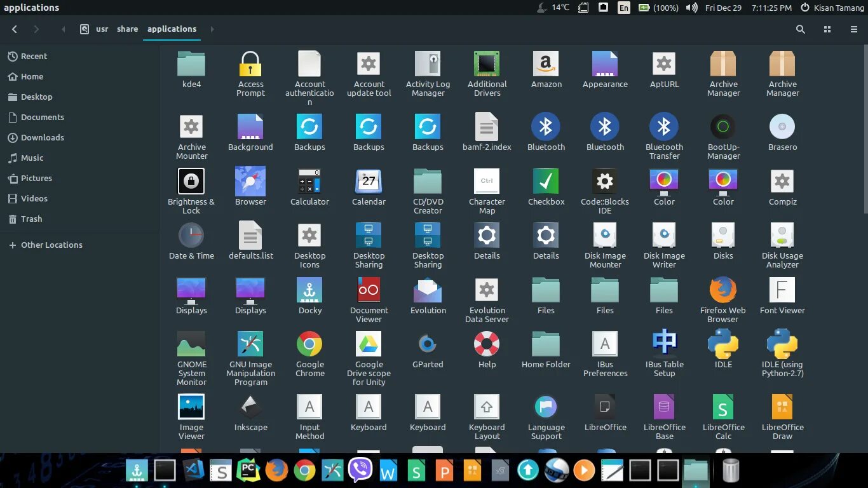Expand the path bar left arrow

[x=63, y=29]
